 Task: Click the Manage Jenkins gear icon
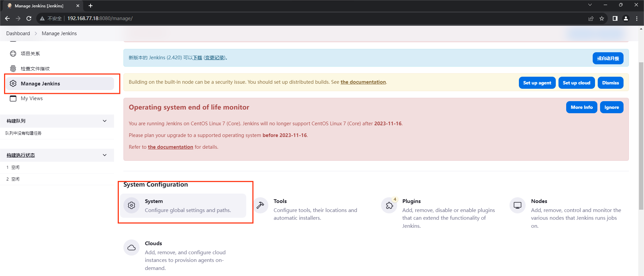13,83
